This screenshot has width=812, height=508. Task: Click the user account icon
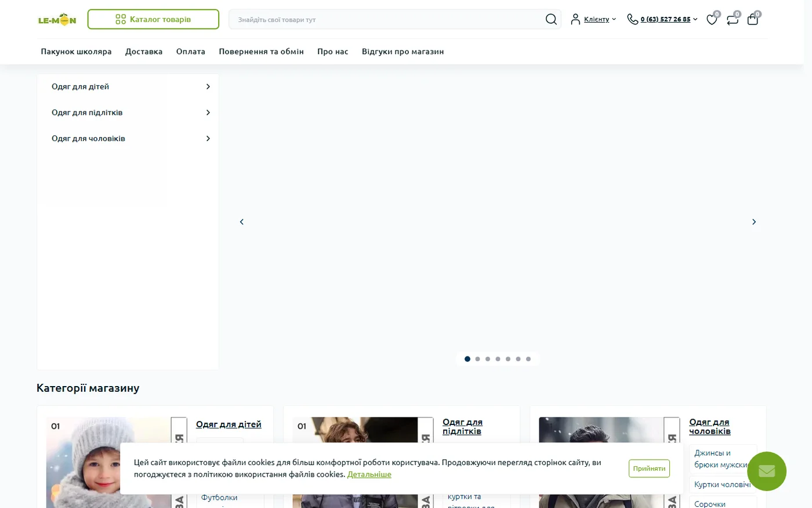(575, 19)
